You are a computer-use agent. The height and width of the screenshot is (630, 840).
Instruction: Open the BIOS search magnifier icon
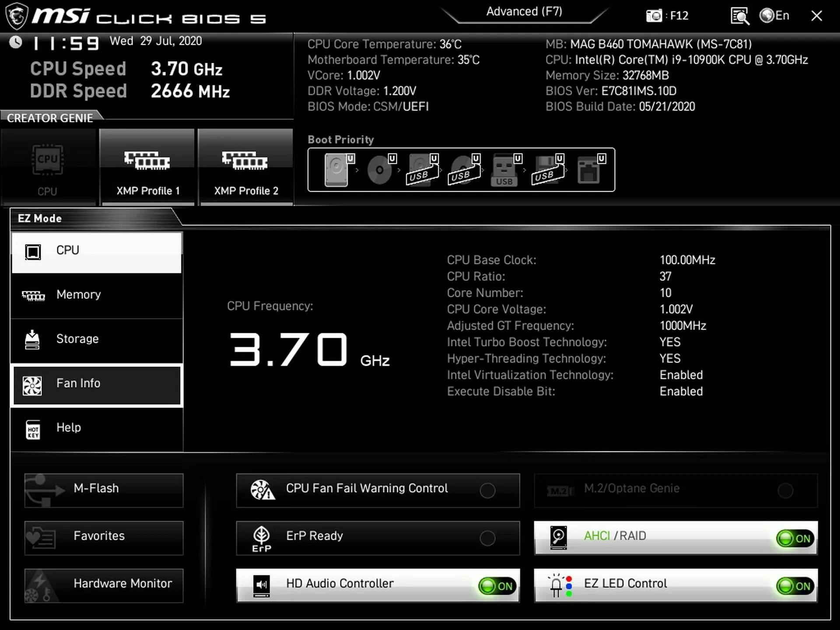tap(739, 16)
